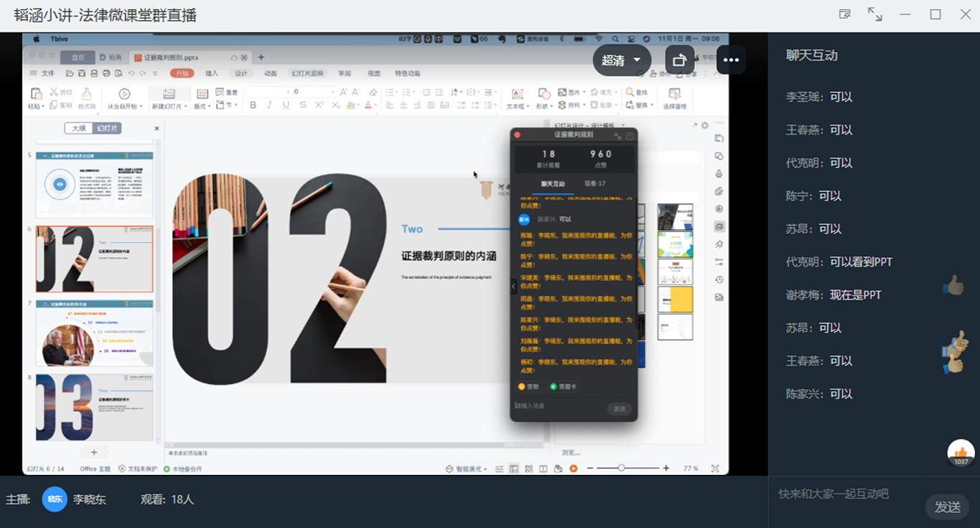Click the zoom out minus button
Image resolution: width=980 pixels, height=528 pixels.
pyautogui.click(x=590, y=468)
